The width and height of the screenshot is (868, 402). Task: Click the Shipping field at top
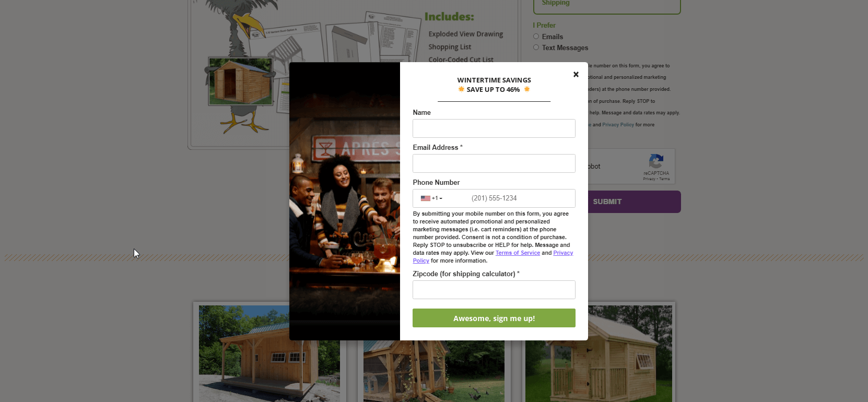(607, 6)
